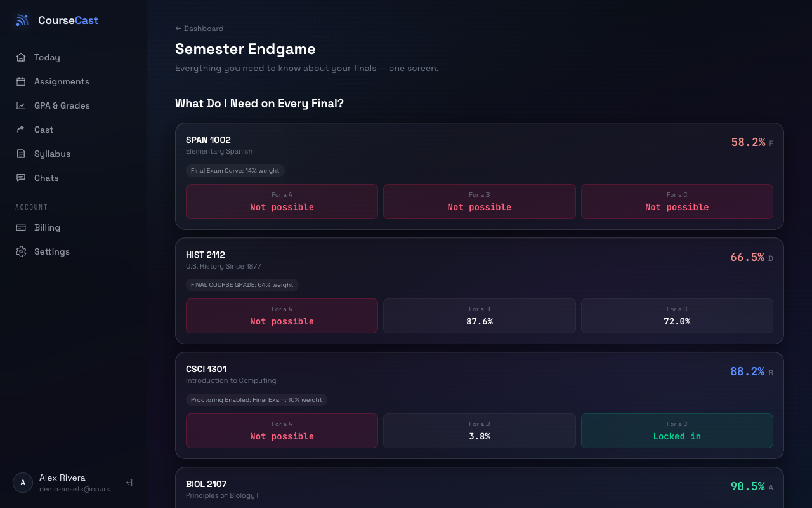
Task: Click the CourseCast logo icon
Action: pyautogui.click(x=22, y=20)
